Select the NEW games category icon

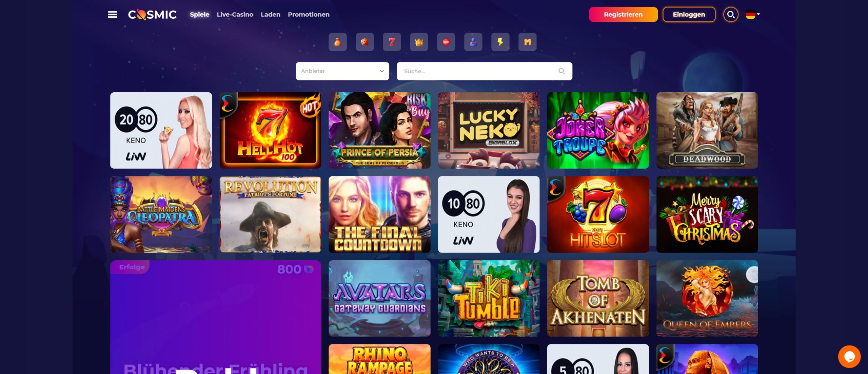pos(446,42)
